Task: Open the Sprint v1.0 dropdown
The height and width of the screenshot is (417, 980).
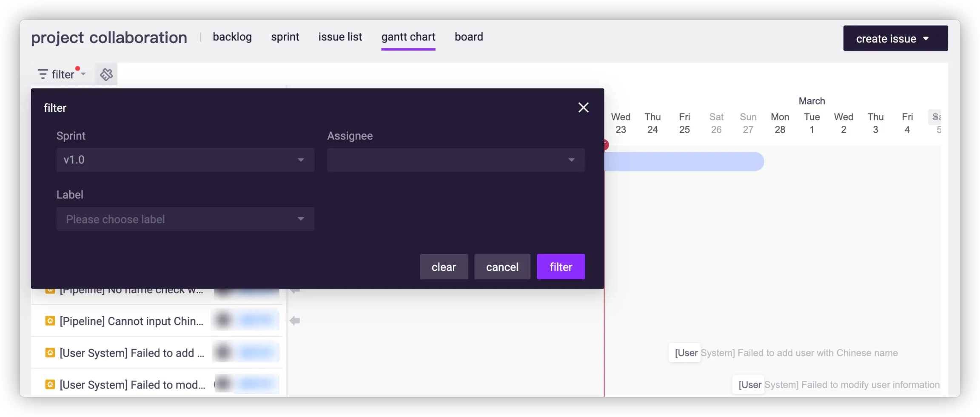Action: (x=185, y=160)
